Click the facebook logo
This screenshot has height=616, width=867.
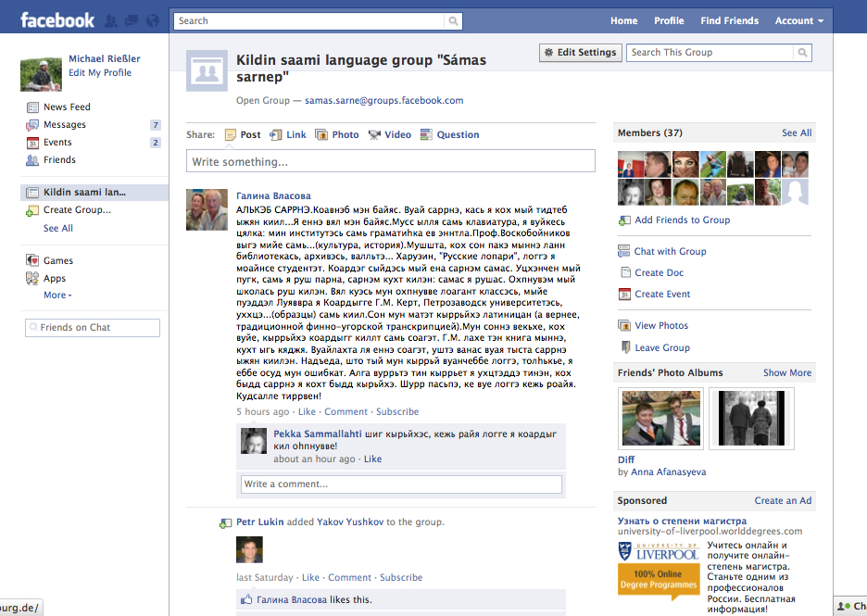(x=57, y=20)
